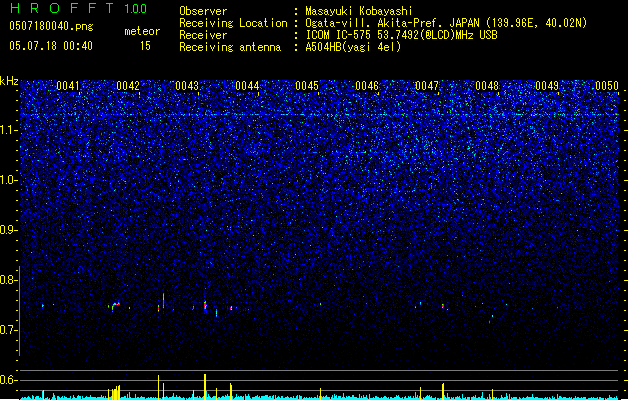The height and width of the screenshot is (400, 629).
Task: Click the red meteor echo near 0047
Action: click(443, 306)
